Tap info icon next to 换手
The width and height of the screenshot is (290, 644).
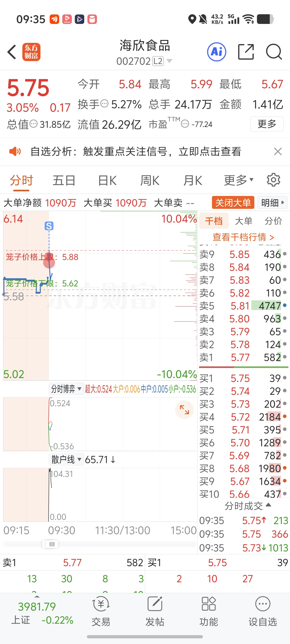pyautogui.click(x=104, y=103)
